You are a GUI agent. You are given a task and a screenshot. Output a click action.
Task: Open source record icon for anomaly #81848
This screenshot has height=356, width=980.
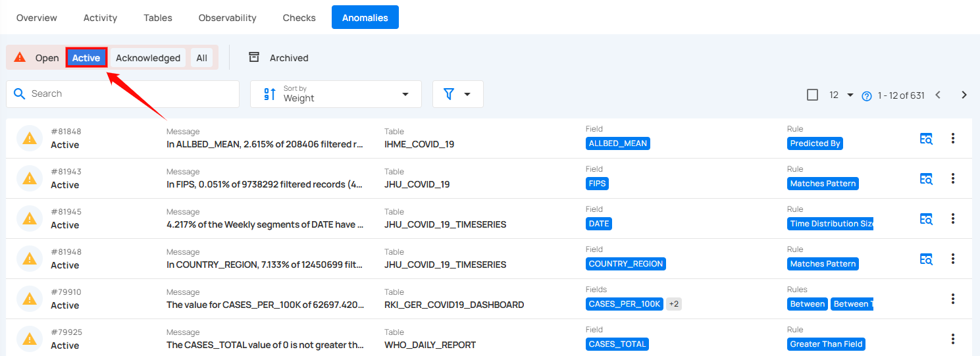(926, 138)
